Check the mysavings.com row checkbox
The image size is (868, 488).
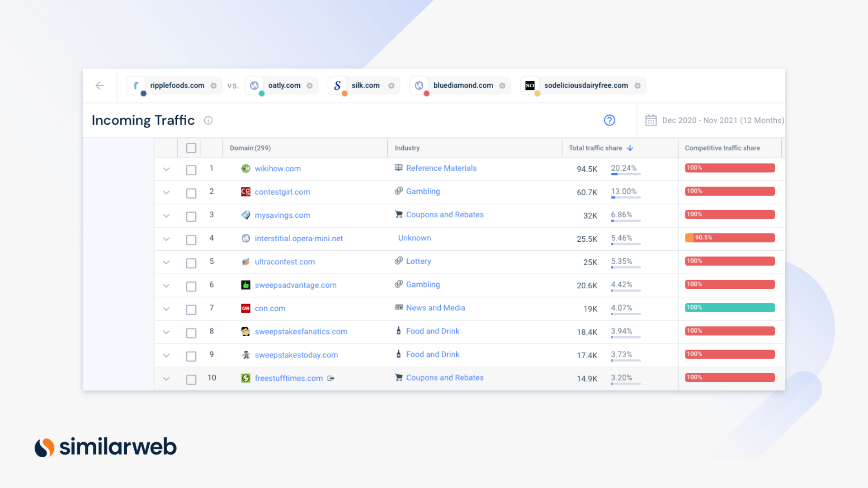pos(191,216)
